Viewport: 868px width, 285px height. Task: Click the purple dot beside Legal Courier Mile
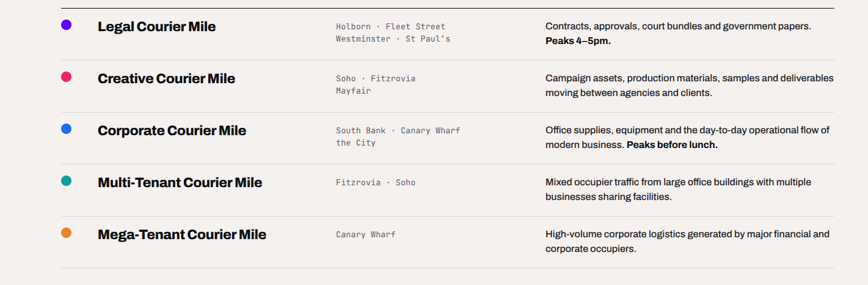click(66, 24)
